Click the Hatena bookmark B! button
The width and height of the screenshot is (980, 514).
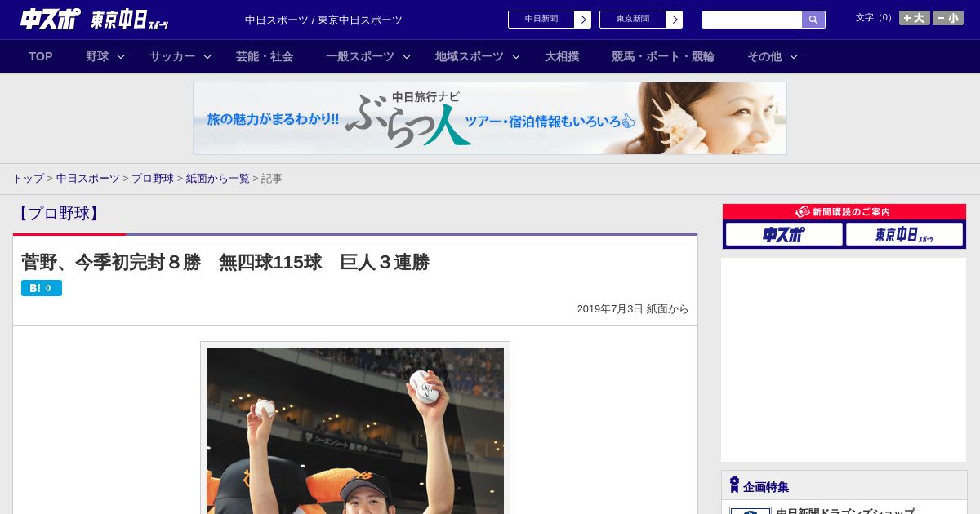point(42,288)
